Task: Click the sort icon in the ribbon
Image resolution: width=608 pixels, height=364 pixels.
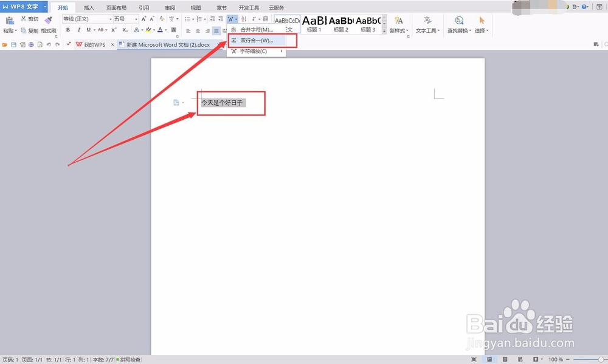Action: point(244,19)
